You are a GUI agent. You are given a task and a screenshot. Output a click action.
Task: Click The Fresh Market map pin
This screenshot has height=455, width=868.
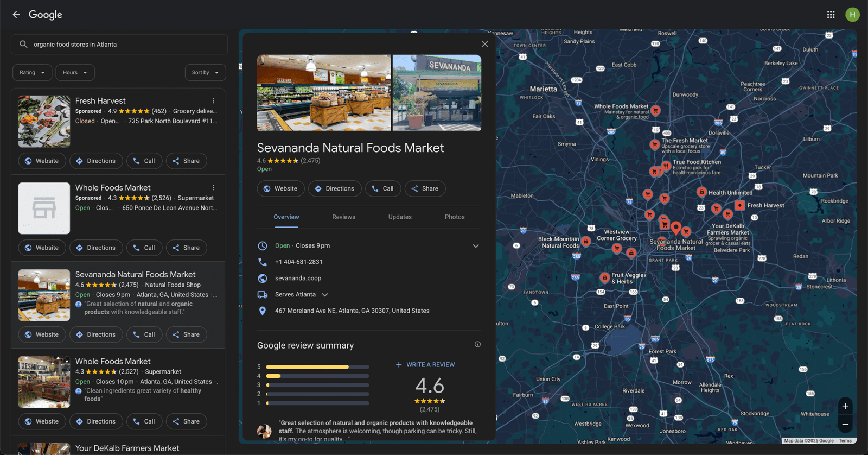(655, 144)
